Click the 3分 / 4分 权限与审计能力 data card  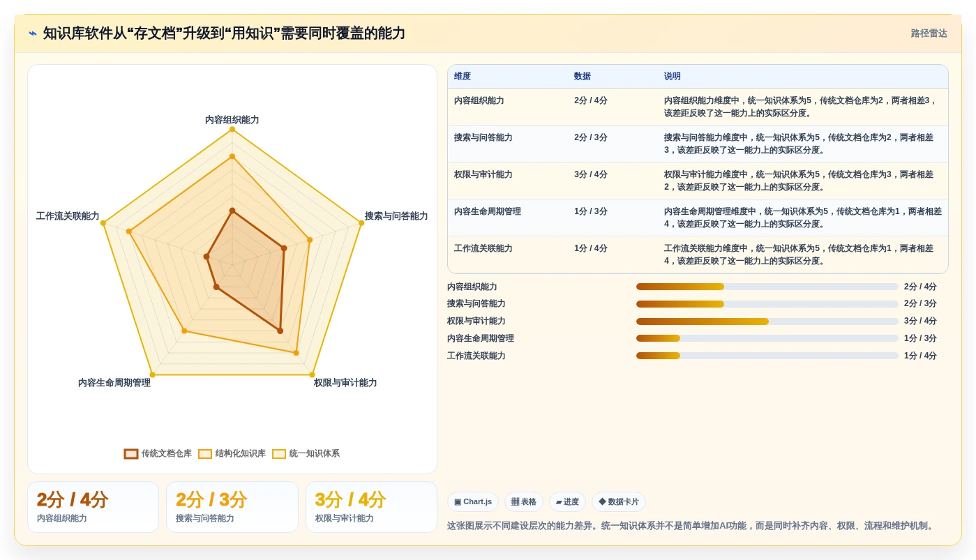click(x=371, y=507)
